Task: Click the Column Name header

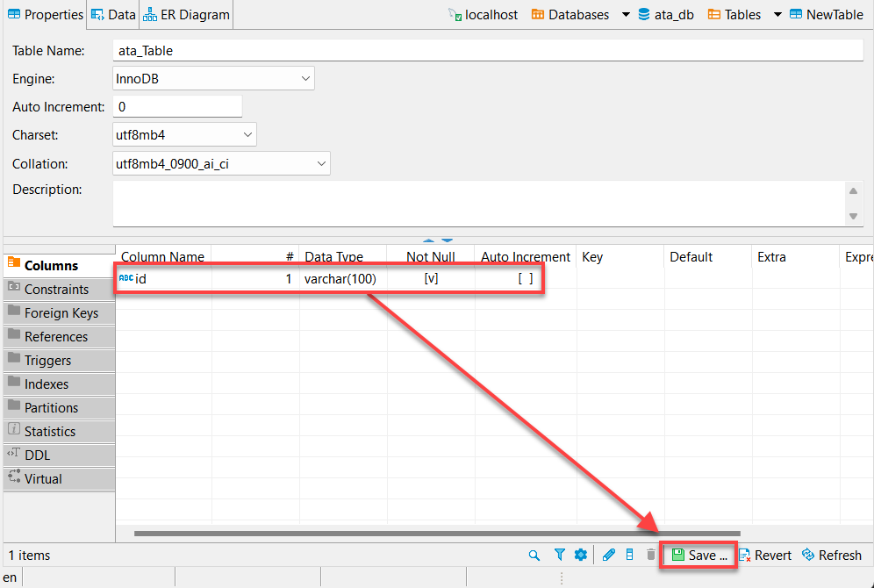Action: point(163,256)
